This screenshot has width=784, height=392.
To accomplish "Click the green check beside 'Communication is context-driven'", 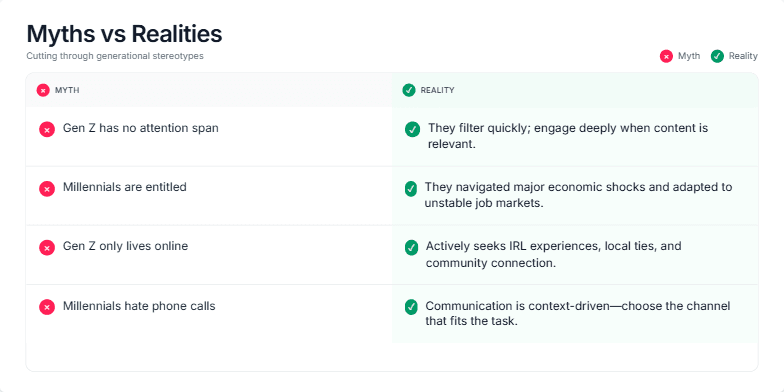I will pos(411,307).
